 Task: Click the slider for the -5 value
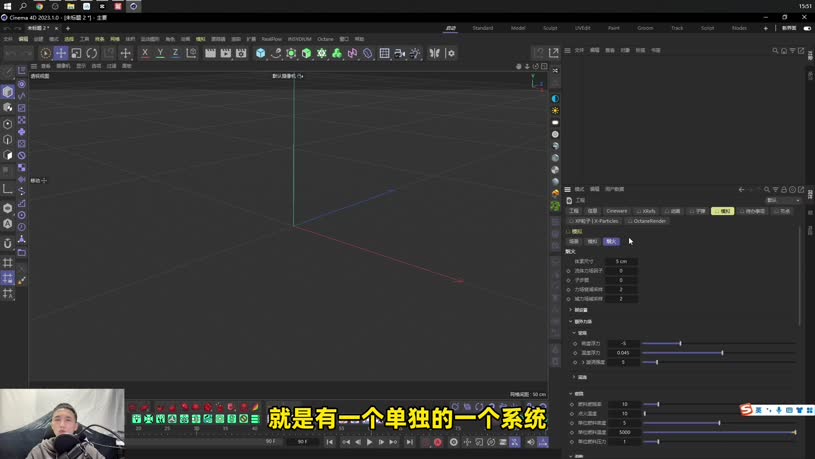point(719,344)
